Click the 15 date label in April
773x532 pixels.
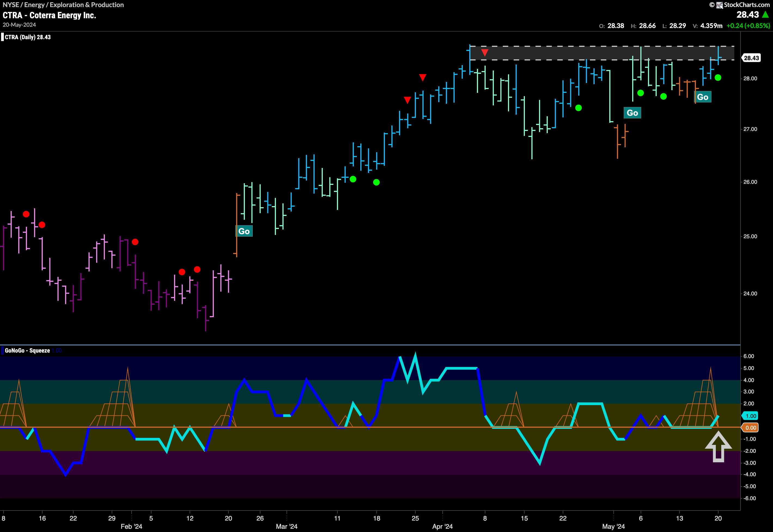click(524, 518)
